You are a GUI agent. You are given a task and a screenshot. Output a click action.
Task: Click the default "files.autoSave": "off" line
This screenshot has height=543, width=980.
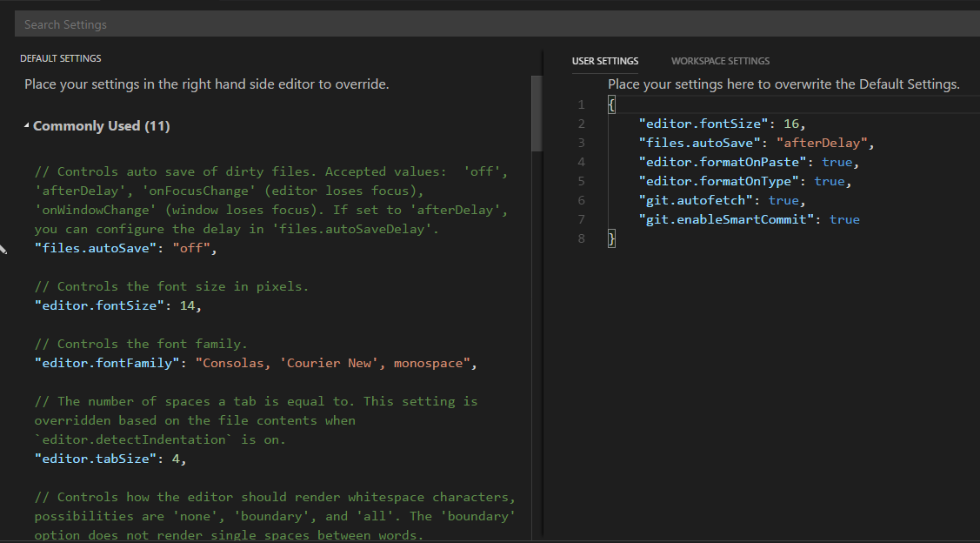pyautogui.click(x=125, y=248)
